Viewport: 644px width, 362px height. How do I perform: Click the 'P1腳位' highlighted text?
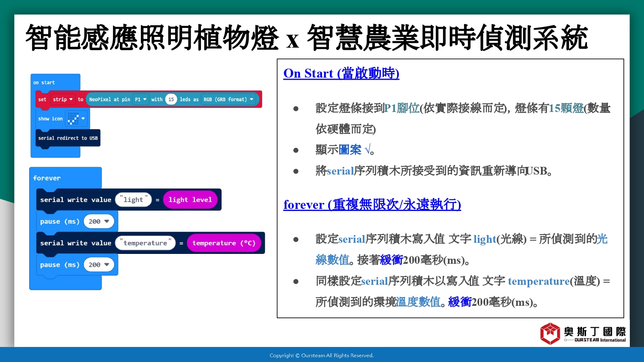click(402, 108)
